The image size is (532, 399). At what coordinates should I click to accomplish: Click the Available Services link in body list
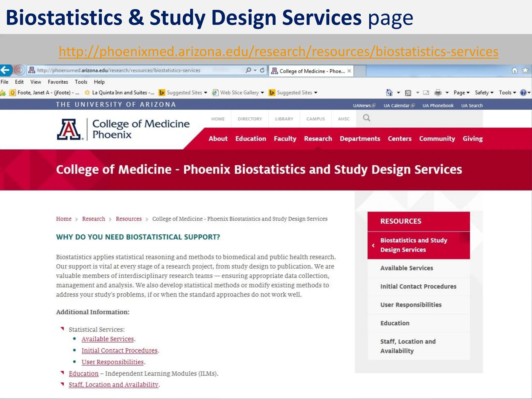pos(108,339)
